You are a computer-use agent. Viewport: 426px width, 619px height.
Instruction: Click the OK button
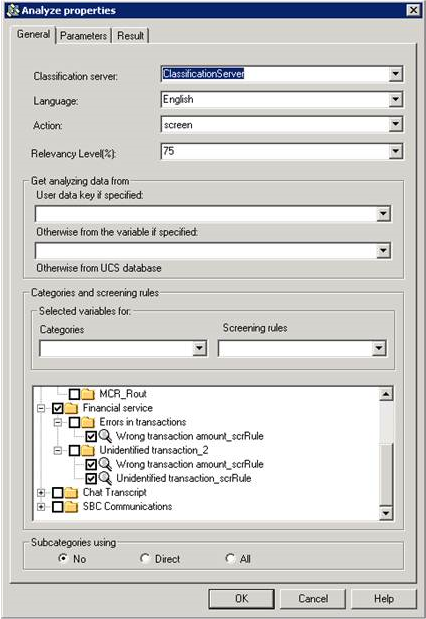(x=242, y=598)
